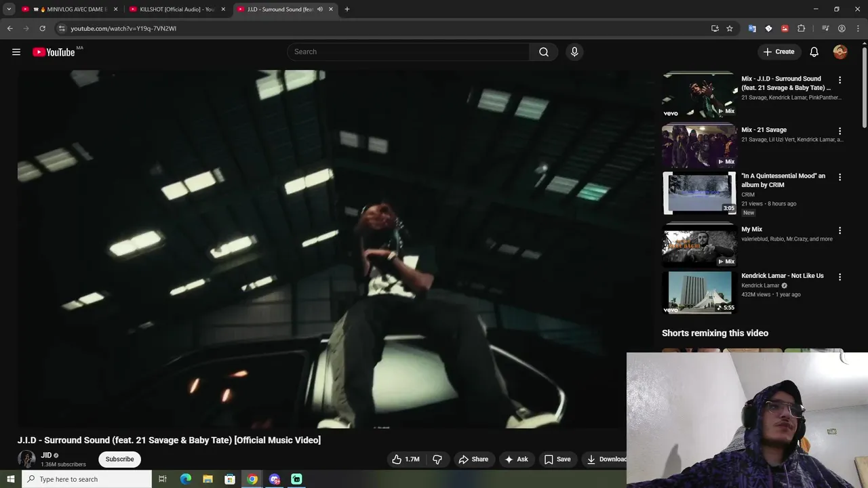Click the Windows taskbar search box
868x488 pixels.
click(x=87, y=479)
